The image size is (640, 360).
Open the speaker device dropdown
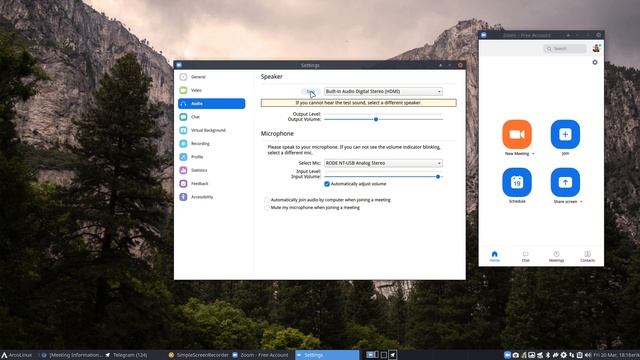[383, 91]
